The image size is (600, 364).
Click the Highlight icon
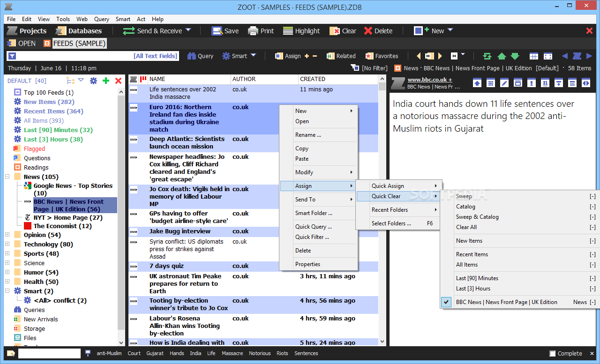tap(287, 31)
